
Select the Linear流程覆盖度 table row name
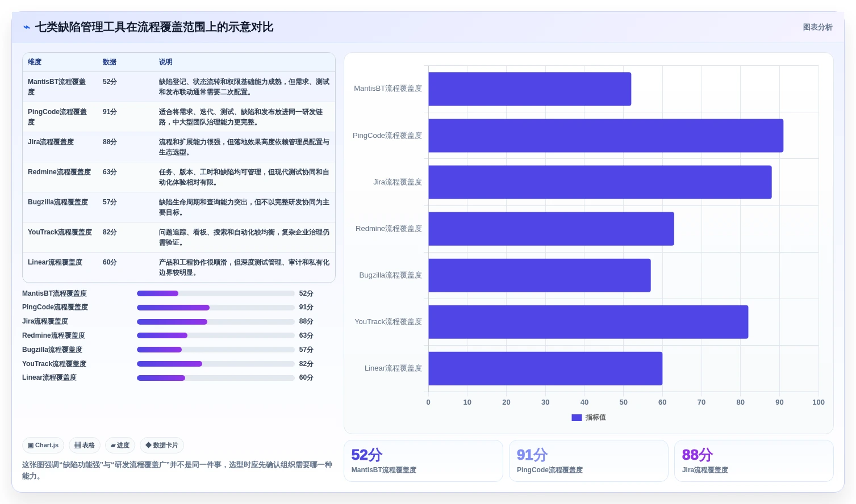pos(55,262)
